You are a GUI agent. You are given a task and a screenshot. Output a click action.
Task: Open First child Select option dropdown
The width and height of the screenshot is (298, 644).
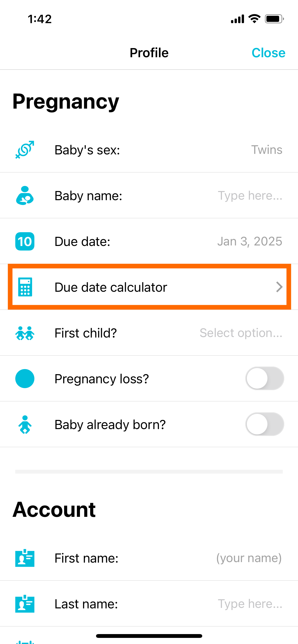(241, 333)
